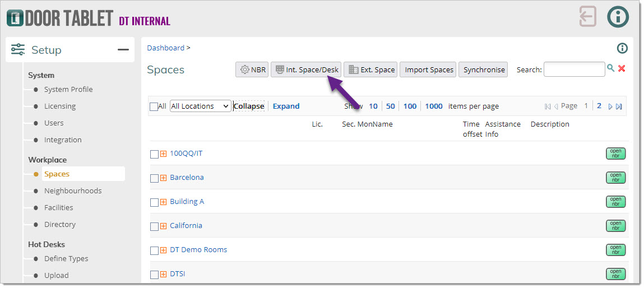Clear search with the red X icon
The height and width of the screenshot is (288, 644).
(622, 68)
